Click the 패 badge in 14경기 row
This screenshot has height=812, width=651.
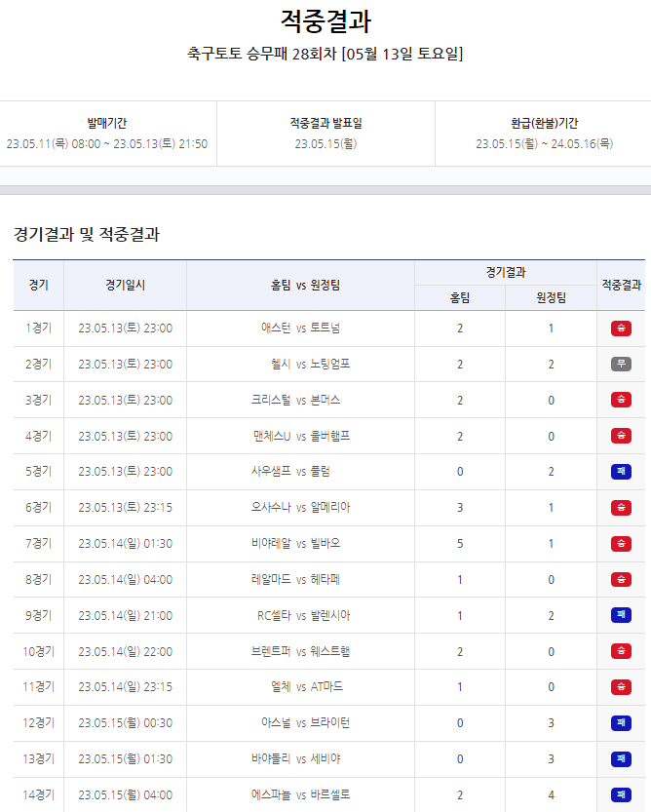coord(621,794)
